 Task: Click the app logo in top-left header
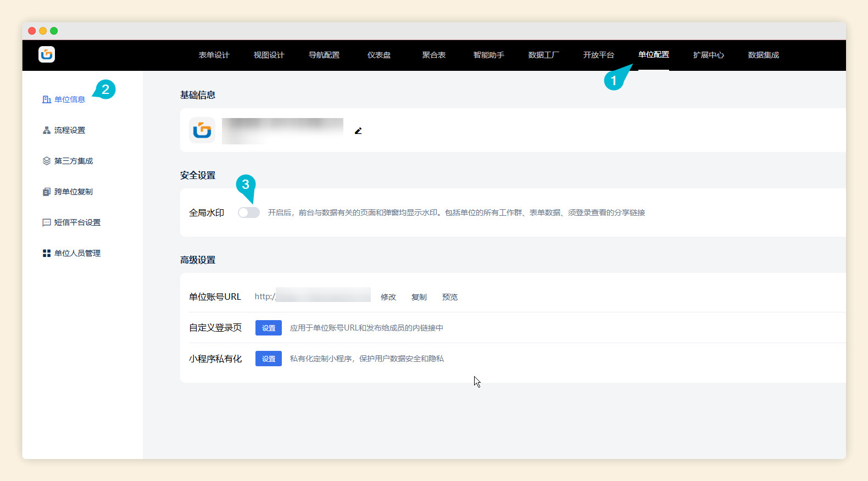[47, 54]
